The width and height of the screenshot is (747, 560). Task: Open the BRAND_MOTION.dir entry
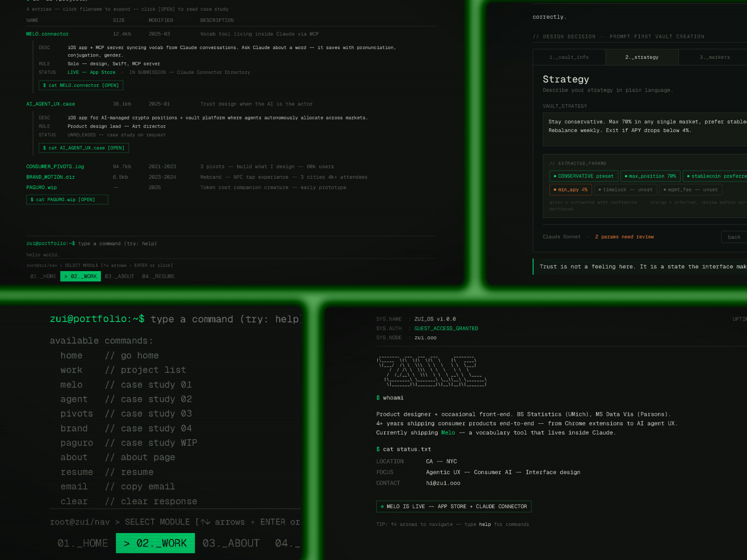tap(50, 177)
